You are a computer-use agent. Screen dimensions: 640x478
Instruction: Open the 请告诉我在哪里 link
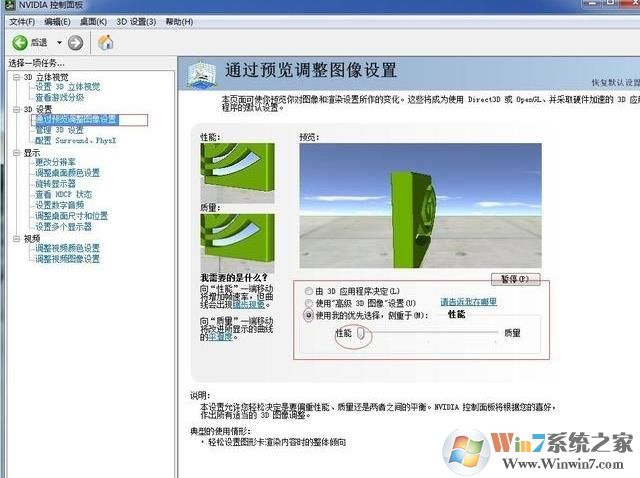coord(469,302)
